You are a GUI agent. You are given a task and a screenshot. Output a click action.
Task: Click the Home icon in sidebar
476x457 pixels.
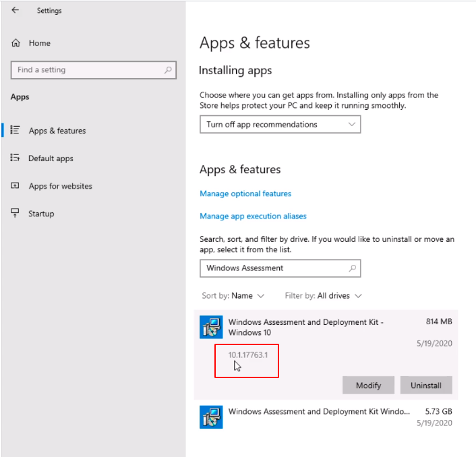pyautogui.click(x=16, y=43)
